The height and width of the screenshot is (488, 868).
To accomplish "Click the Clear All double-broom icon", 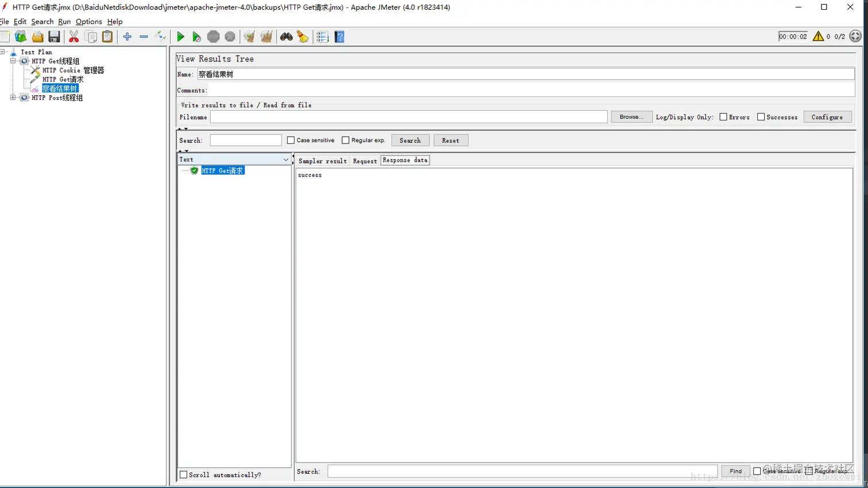I will click(x=266, y=37).
